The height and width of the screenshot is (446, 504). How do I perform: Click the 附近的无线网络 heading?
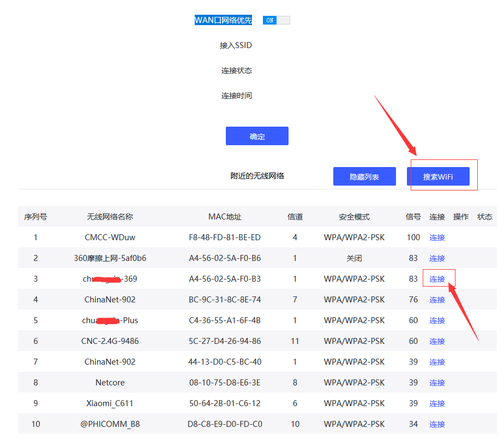pyautogui.click(x=257, y=176)
